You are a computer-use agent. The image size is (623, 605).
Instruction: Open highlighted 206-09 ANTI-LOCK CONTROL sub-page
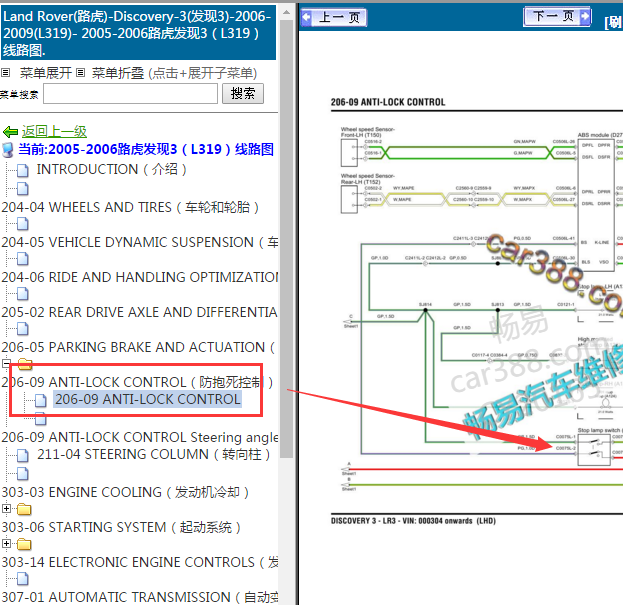(147, 399)
